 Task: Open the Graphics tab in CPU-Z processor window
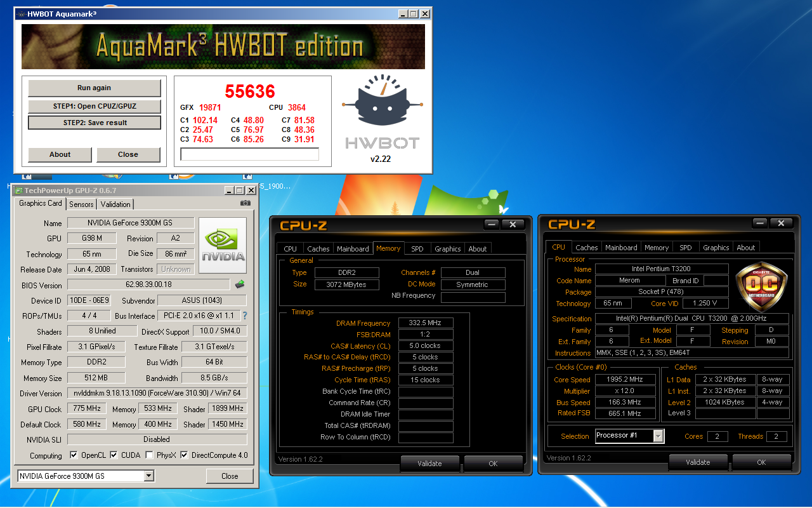click(x=716, y=248)
